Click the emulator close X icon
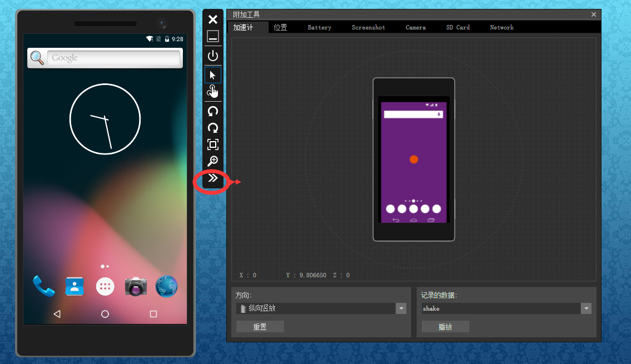 (x=213, y=19)
